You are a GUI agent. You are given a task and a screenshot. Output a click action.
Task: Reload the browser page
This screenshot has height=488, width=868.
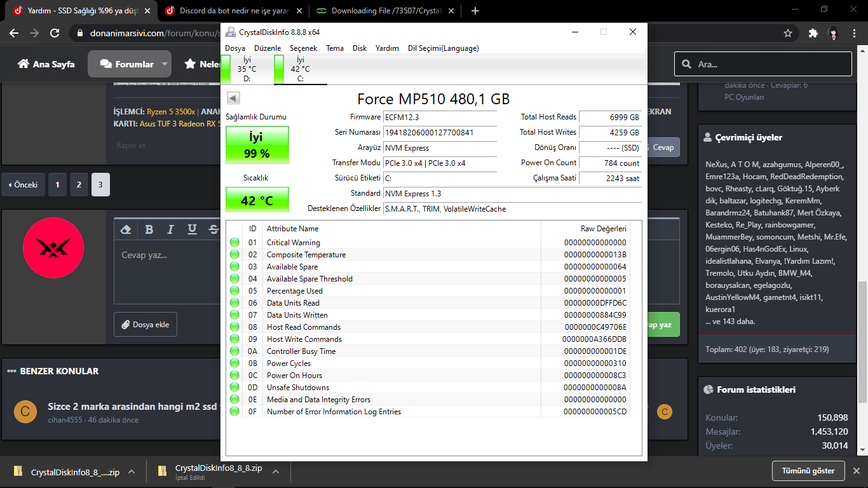click(x=55, y=33)
